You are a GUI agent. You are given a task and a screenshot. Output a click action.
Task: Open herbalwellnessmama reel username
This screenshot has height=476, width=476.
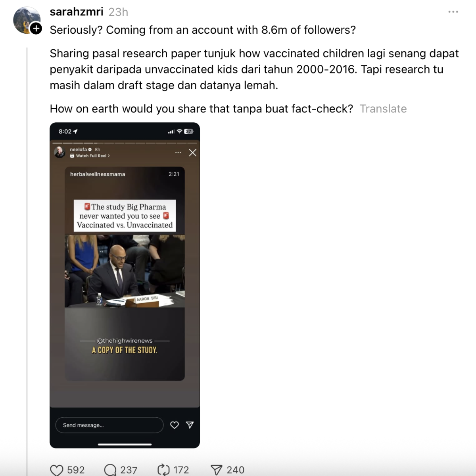(x=98, y=174)
